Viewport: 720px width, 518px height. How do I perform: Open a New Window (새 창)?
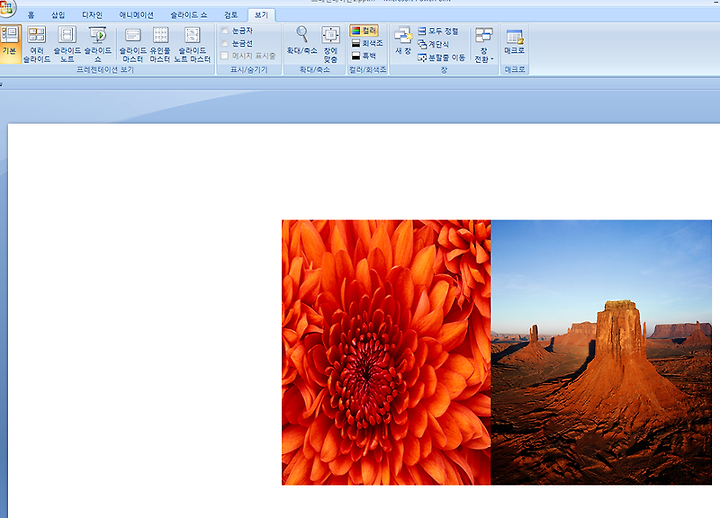pyautogui.click(x=403, y=40)
